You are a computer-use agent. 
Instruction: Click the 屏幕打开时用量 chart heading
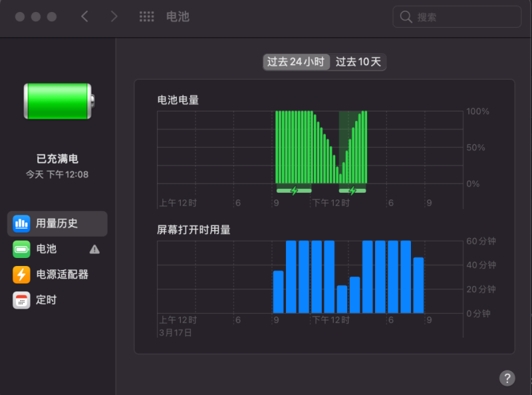click(194, 229)
